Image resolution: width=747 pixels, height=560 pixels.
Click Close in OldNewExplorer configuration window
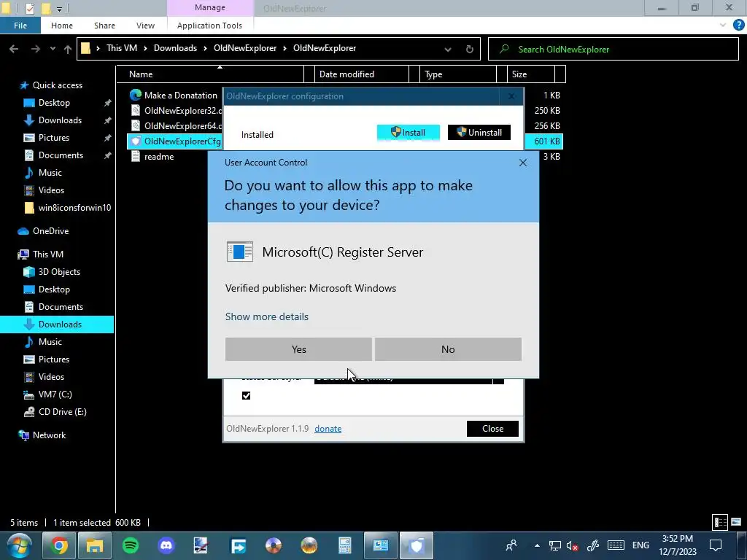click(492, 429)
